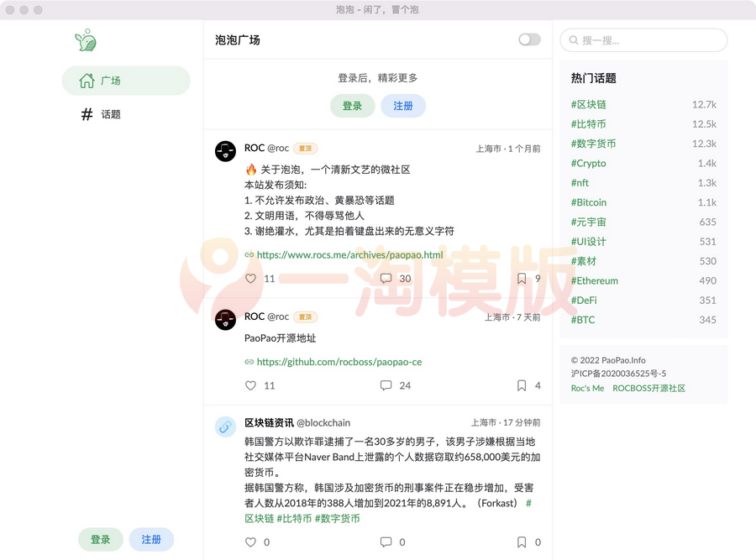The height and width of the screenshot is (560, 756).
Task: Open trending topic #比特币
Action: [589, 124]
